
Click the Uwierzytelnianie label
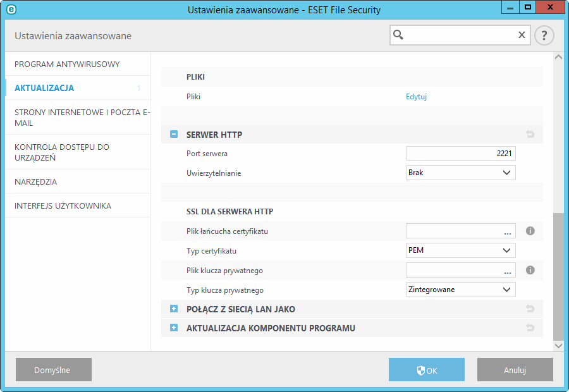(x=214, y=173)
